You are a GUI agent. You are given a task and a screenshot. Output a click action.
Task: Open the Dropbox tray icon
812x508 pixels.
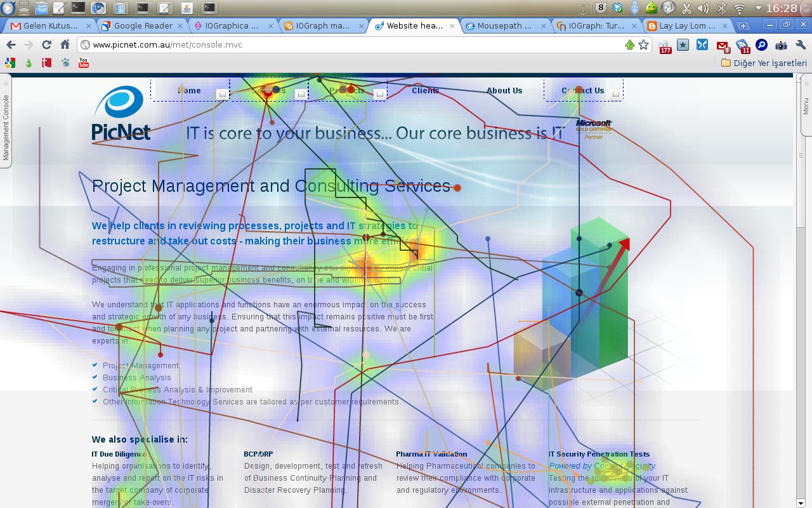[x=618, y=8]
